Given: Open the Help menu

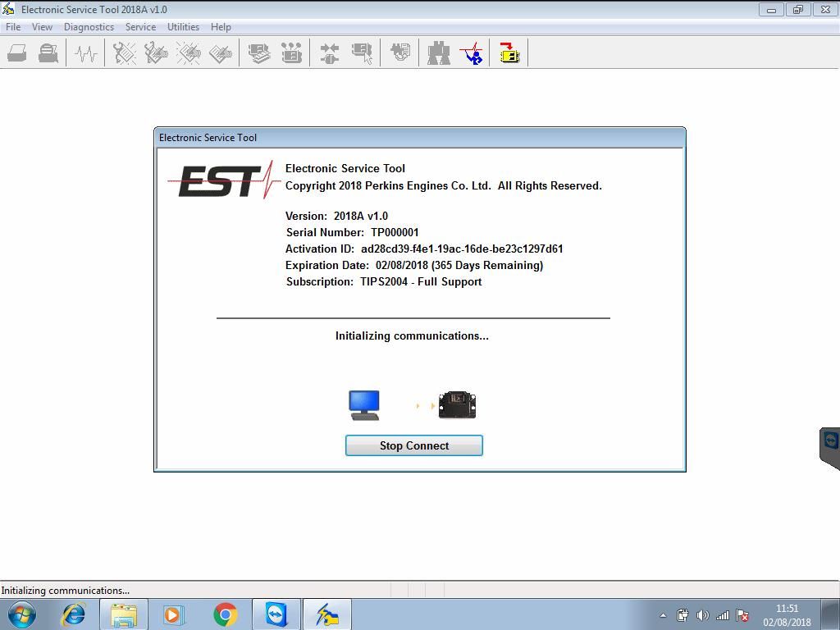Looking at the screenshot, I should pyautogui.click(x=221, y=27).
